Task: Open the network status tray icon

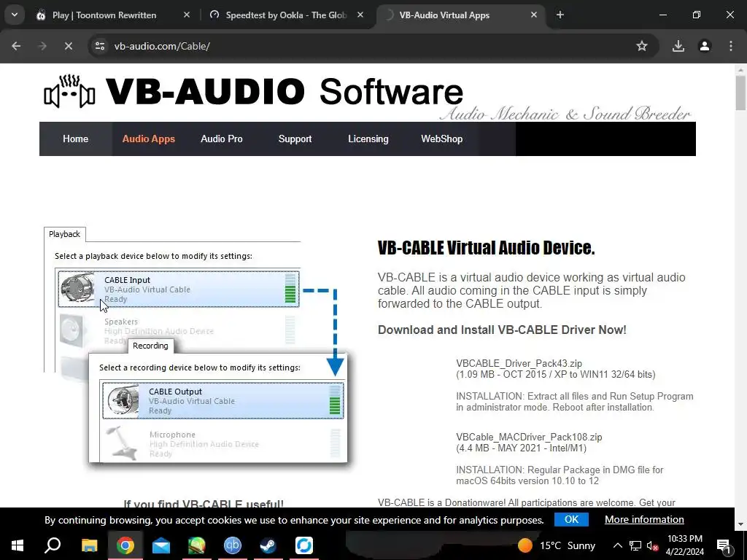Action: point(635,545)
